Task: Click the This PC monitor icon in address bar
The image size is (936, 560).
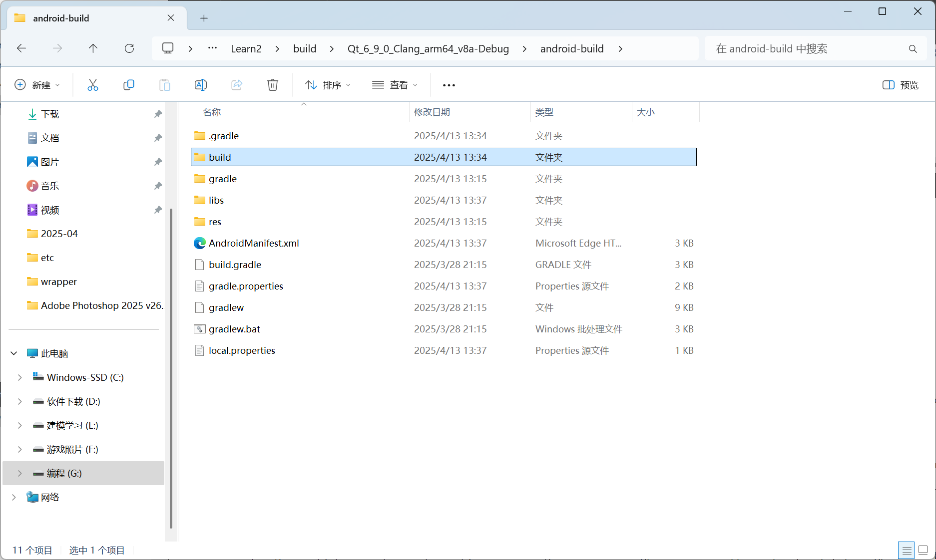Action: coord(168,48)
